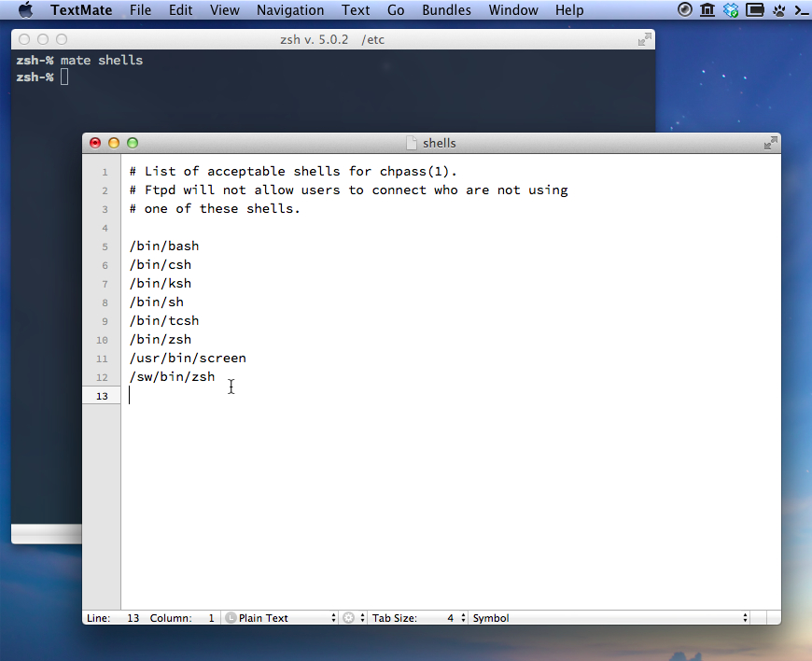
Task: Open the Tab Size dropdown
Action: 419,617
